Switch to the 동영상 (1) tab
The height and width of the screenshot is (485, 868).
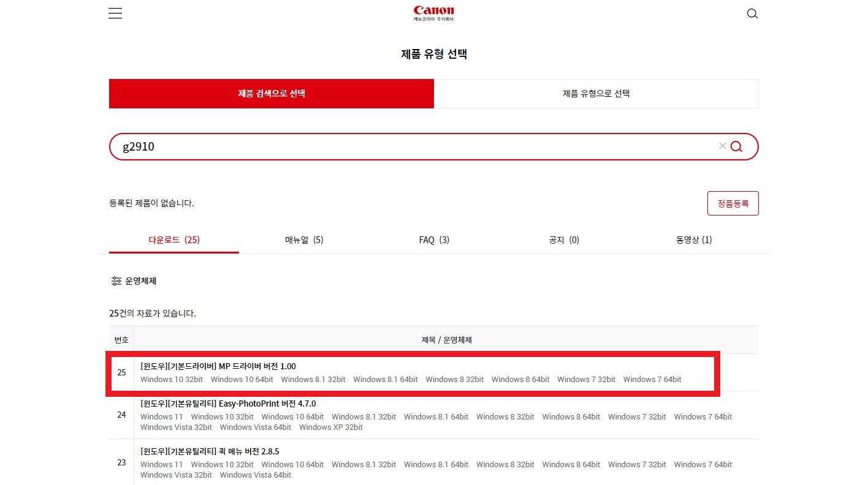[x=694, y=239]
